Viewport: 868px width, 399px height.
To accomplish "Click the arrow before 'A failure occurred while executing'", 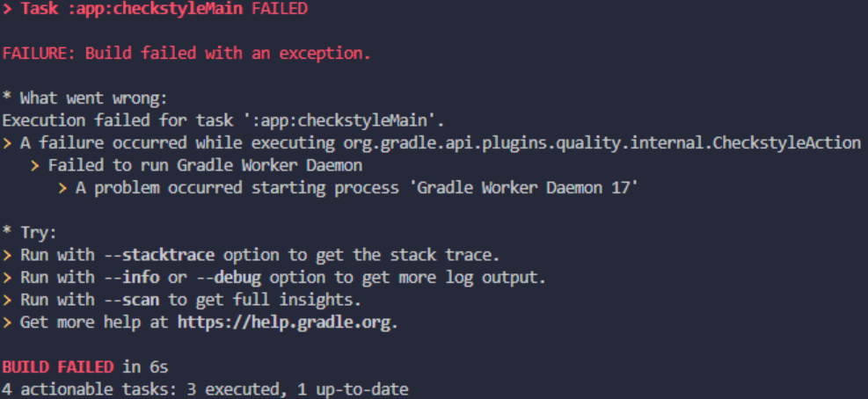I will pos(7,142).
